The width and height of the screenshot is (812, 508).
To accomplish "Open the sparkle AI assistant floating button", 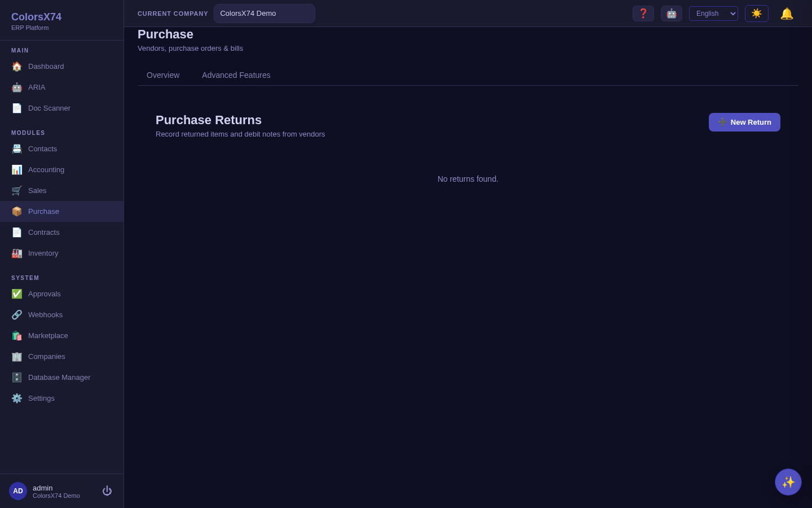I will [788, 482].
